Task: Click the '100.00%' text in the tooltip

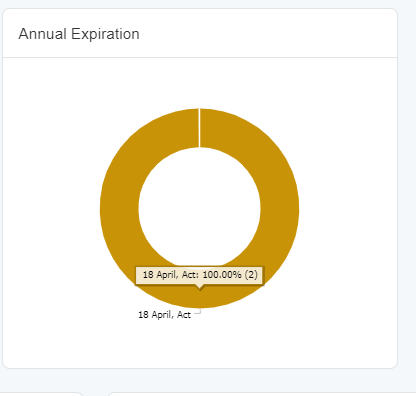Action: [222, 275]
